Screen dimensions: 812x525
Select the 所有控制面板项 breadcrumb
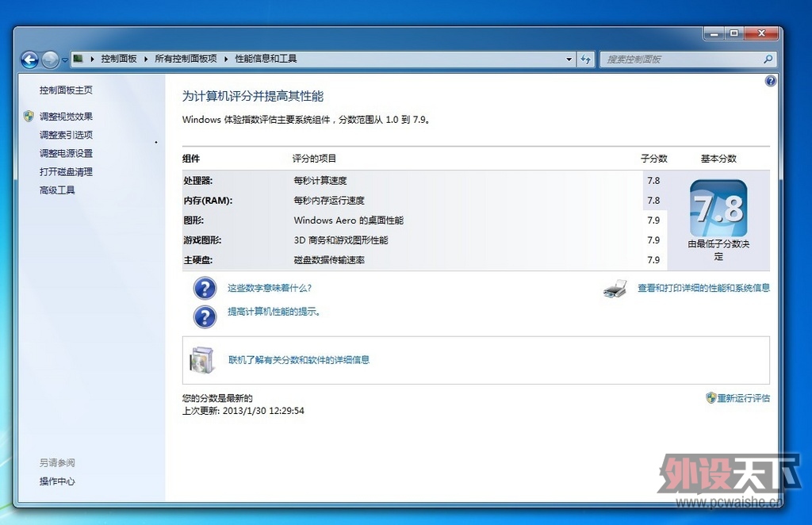click(x=186, y=59)
